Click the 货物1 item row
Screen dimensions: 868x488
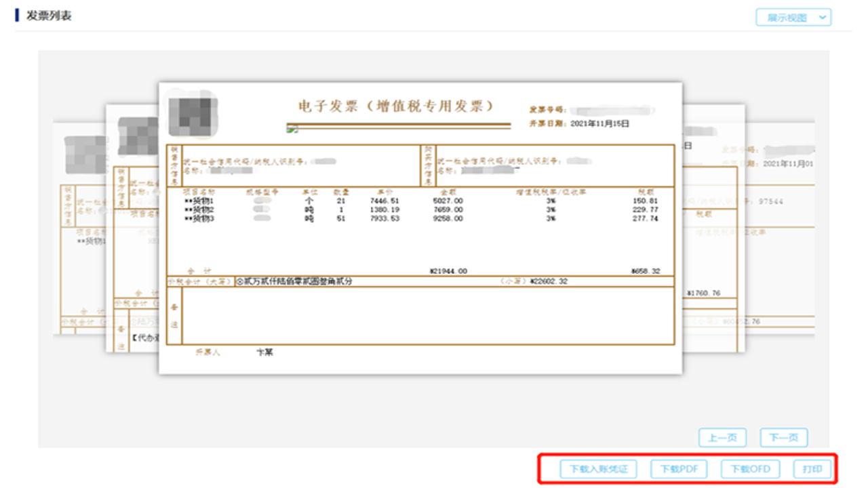coord(420,201)
